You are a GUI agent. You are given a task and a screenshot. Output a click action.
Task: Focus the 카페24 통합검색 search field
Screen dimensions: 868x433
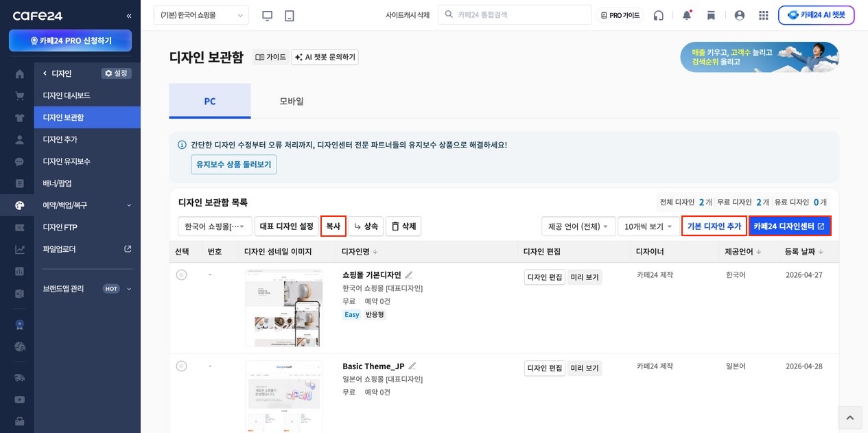pos(515,14)
